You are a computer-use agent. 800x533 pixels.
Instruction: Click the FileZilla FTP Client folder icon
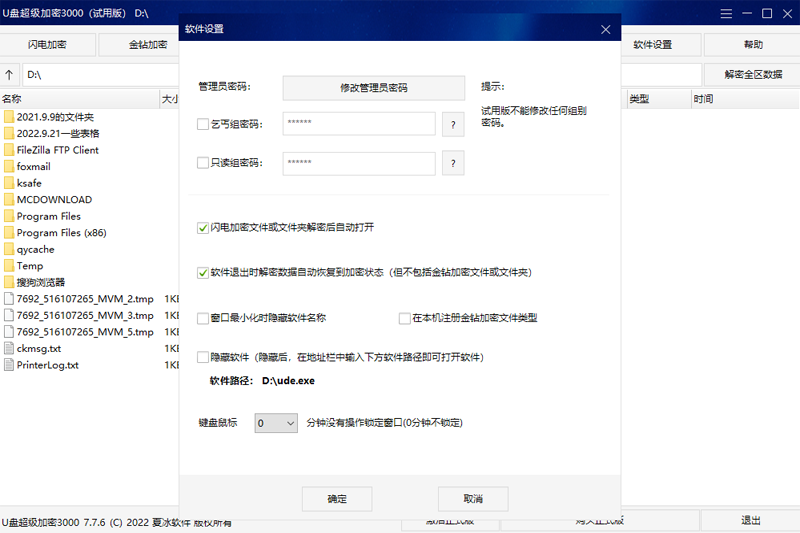pos(9,150)
